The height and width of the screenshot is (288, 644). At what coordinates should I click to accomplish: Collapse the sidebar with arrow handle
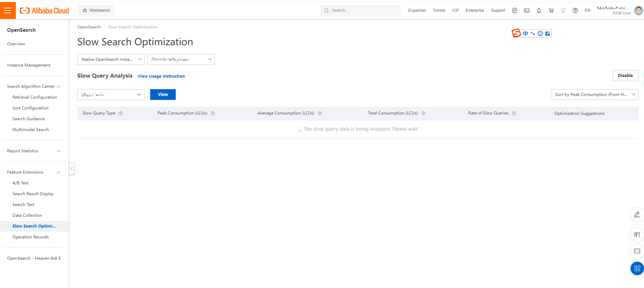pyautogui.click(x=72, y=169)
